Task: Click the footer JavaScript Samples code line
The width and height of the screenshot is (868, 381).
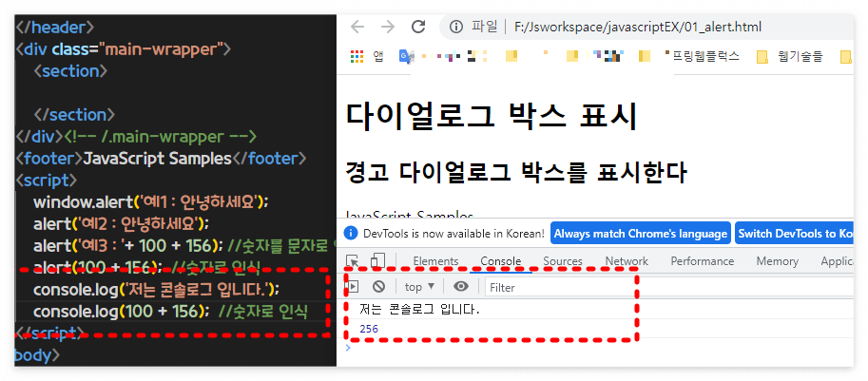Action: coord(161,159)
